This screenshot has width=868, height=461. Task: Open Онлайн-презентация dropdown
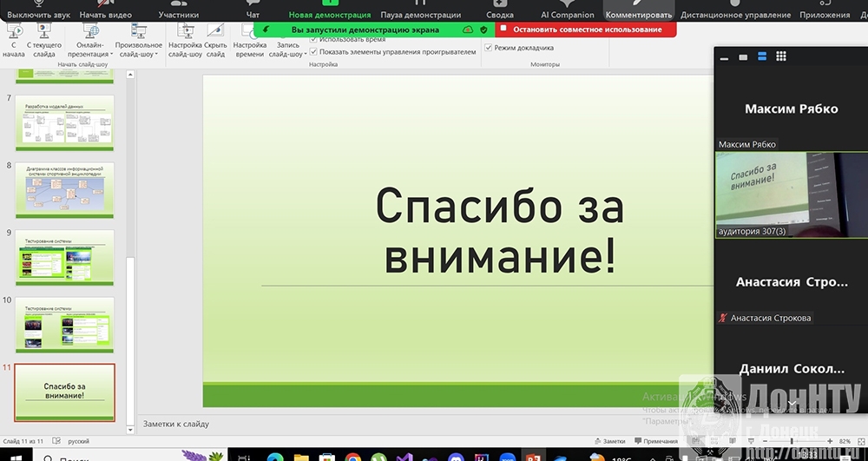click(90, 41)
